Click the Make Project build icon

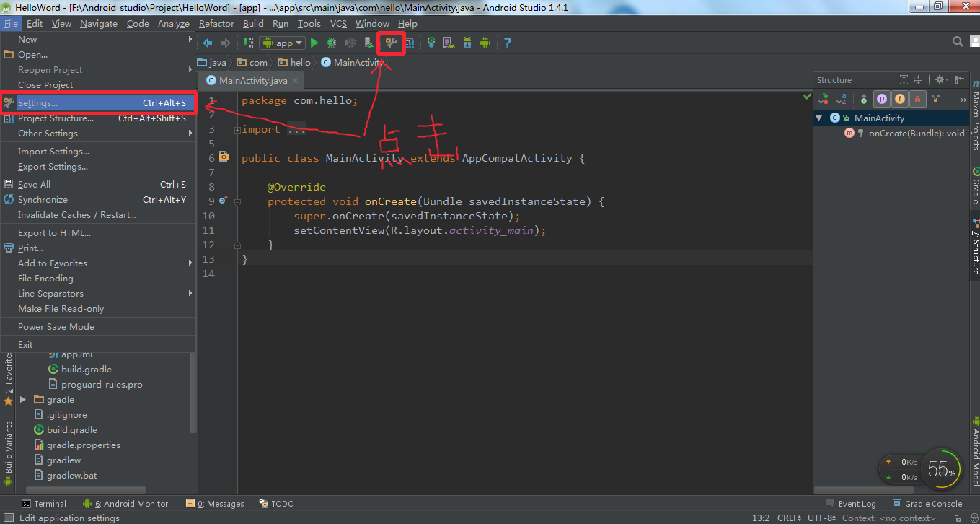pyautogui.click(x=249, y=43)
